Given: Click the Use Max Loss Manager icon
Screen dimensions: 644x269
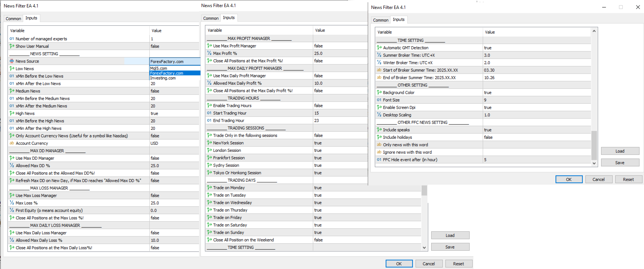Looking at the screenshot, I should [12, 196].
